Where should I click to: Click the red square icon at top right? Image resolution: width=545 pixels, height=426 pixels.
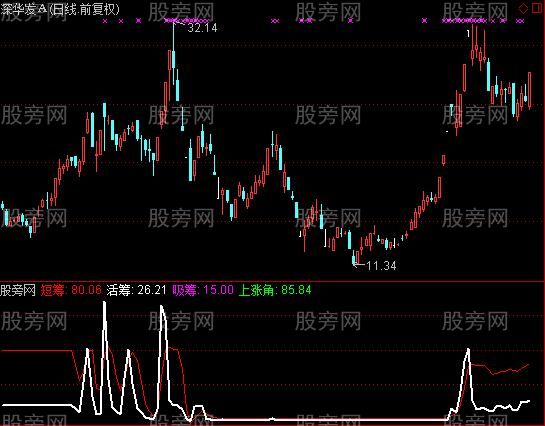(x=537, y=8)
